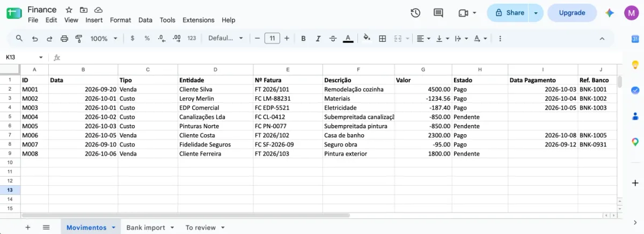644x234 pixels.
Task: Show the all sheets list
Action: (46, 228)
